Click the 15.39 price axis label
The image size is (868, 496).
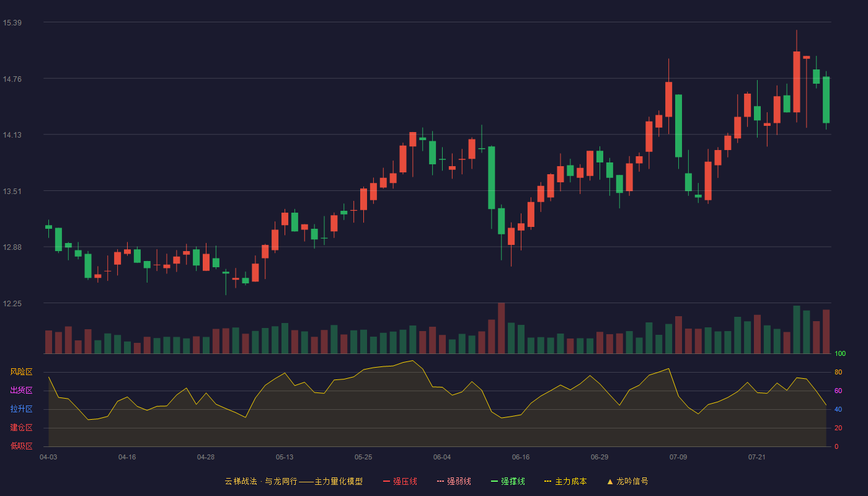(12, 23)
